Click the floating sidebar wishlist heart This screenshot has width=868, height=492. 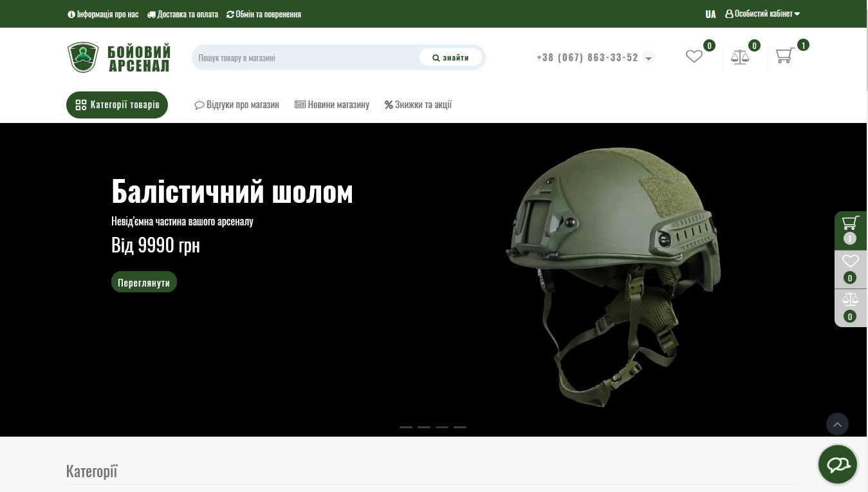(850, 261)
